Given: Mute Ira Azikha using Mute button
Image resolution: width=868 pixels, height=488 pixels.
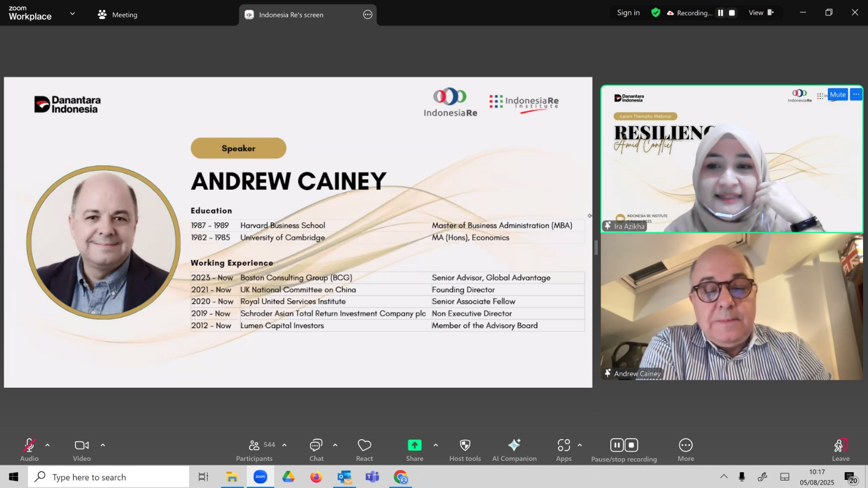Looking at the screenshot, I should pyautogui.click(x=838, y=94).
